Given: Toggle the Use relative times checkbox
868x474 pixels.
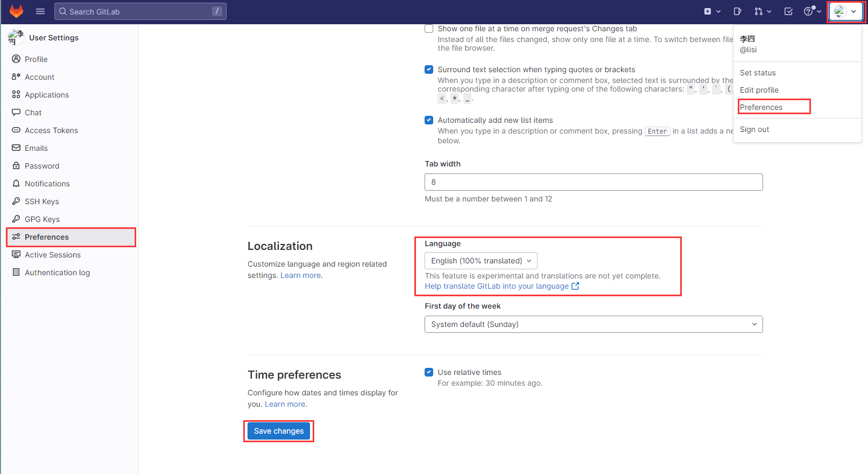Looking at the screenshot, I should pos(429,372).
